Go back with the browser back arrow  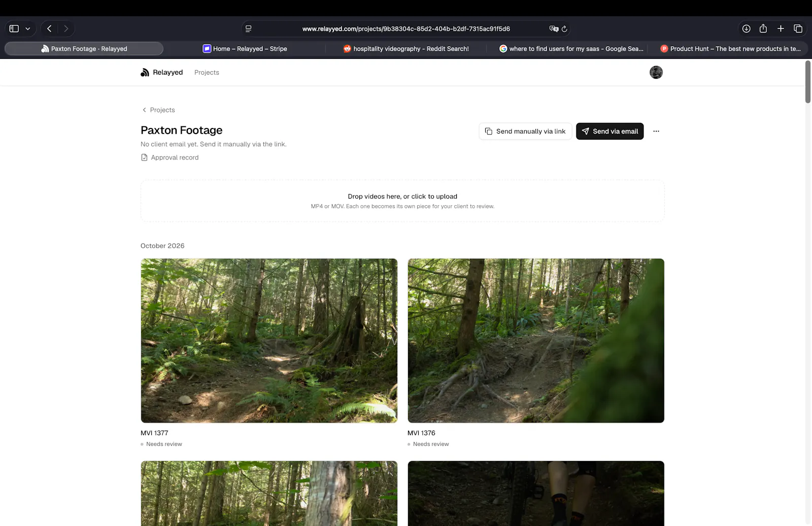(x=49, y=28)
